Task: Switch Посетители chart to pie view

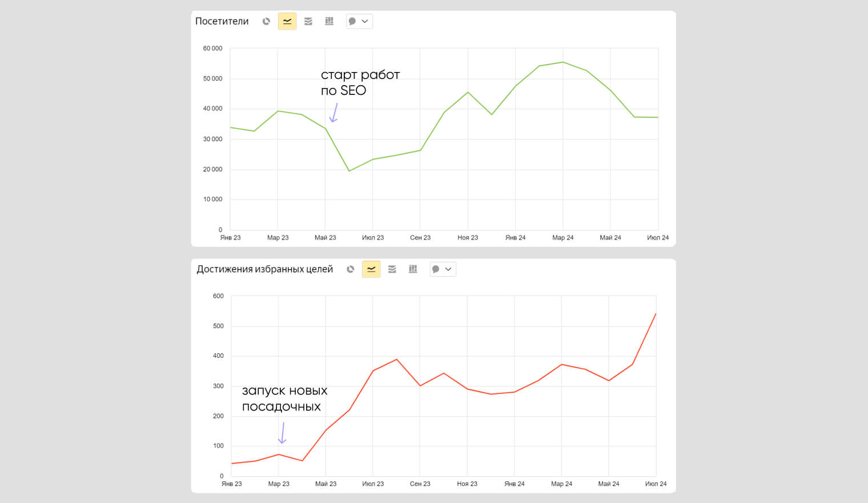Action: pos(266,21)
